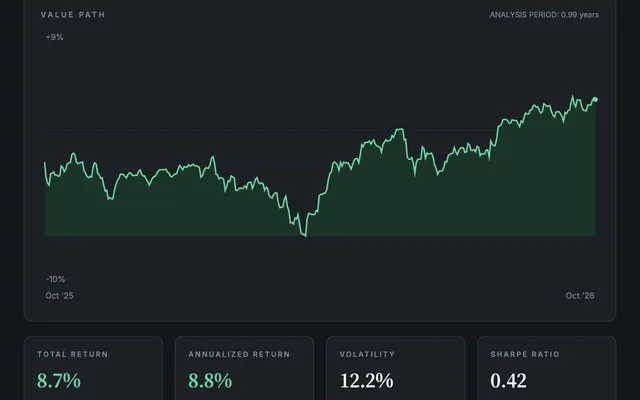
Task: Click the Oct '26 end date label
Action: click(x=580, y=296)
